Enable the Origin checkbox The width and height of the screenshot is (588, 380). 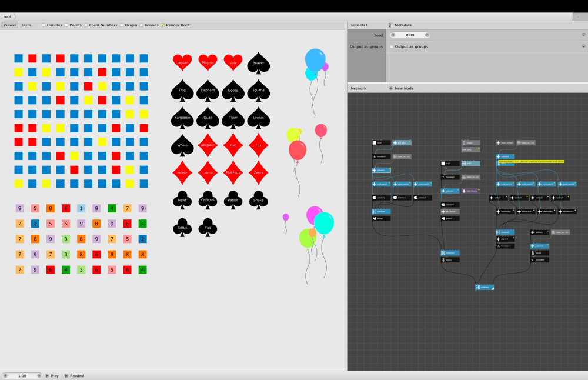pyautogui.click(x=122, y=25)
